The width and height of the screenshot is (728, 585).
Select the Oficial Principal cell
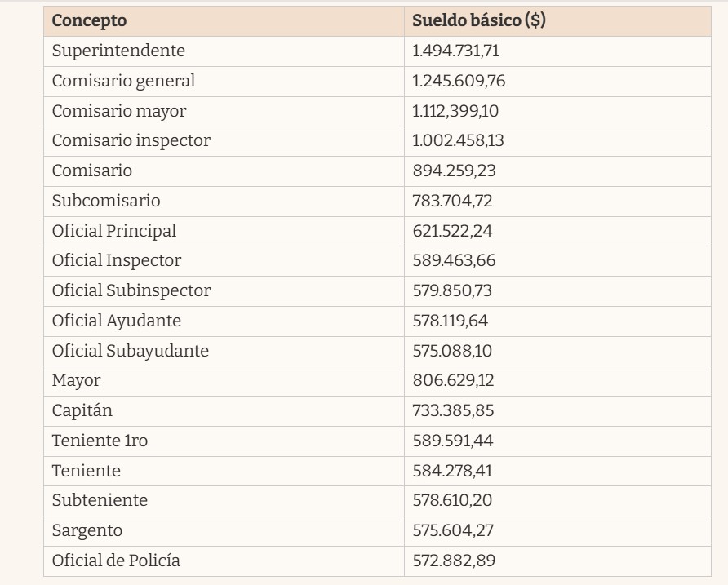[x=113, y=231]
